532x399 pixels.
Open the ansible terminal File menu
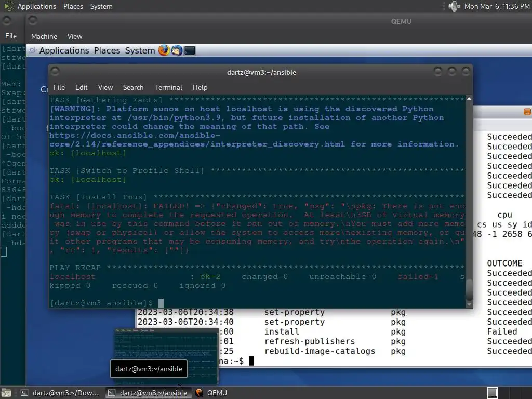coord(59,87)
